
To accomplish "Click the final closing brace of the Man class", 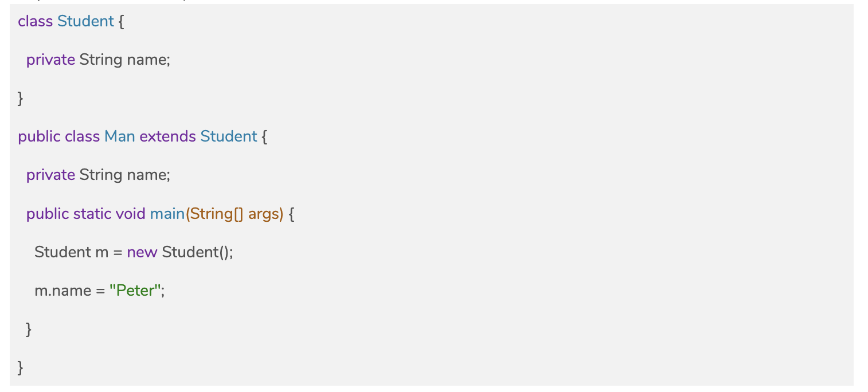I will [21, 367].
